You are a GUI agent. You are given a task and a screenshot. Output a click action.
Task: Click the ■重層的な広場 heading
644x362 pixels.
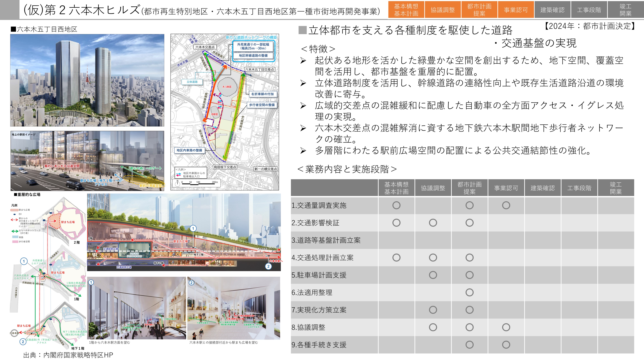click(27, 194)
